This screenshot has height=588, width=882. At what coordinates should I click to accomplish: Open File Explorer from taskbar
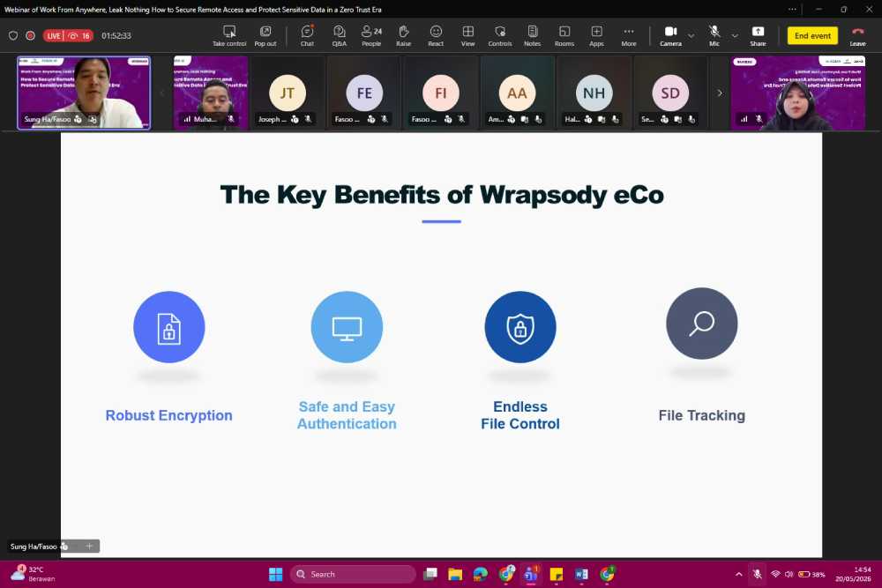[x=455, y=574]
